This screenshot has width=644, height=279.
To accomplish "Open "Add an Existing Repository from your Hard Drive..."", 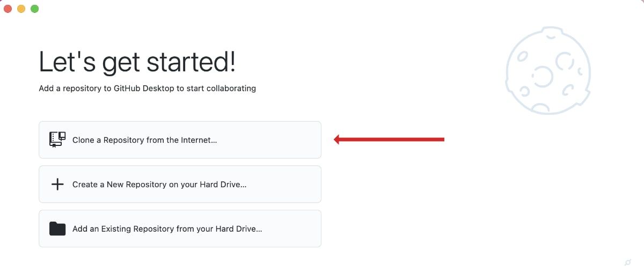I will click(x=167, y=229).
